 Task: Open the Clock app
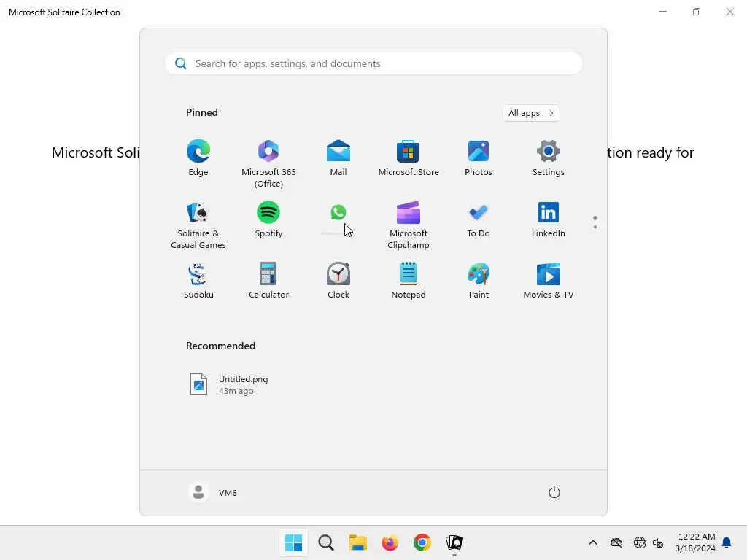[x=338, y=281]
